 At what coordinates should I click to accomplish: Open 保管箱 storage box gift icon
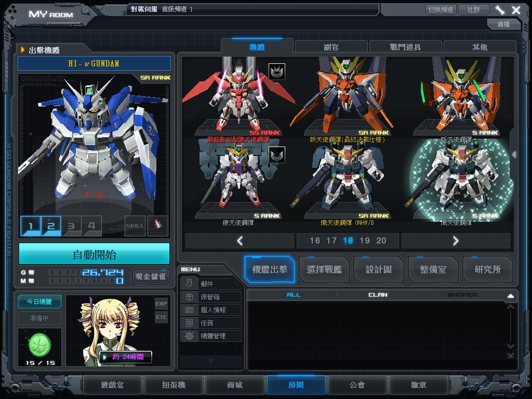(189, 297)
